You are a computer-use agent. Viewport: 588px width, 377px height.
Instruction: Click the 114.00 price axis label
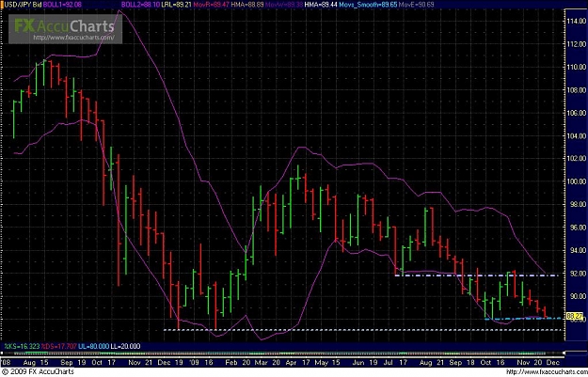[575, 22]
